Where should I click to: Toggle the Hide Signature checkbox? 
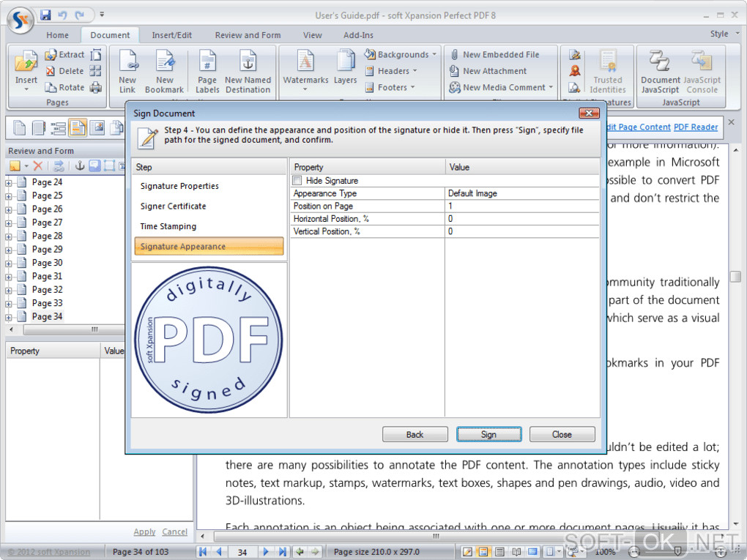[x=297, y=181]
